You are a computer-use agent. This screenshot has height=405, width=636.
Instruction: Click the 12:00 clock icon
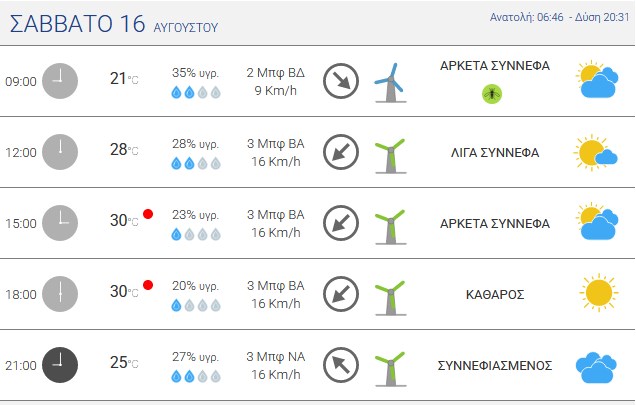click(61, 151)
